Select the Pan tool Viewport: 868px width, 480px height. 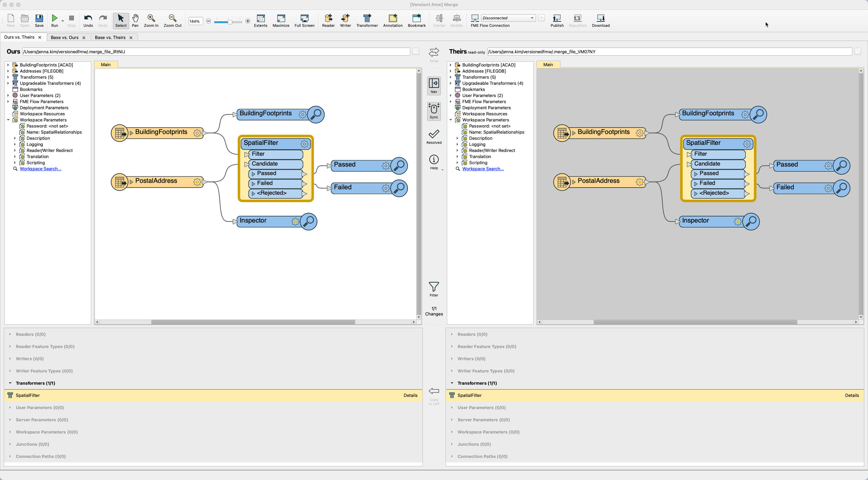click(135, 21)
